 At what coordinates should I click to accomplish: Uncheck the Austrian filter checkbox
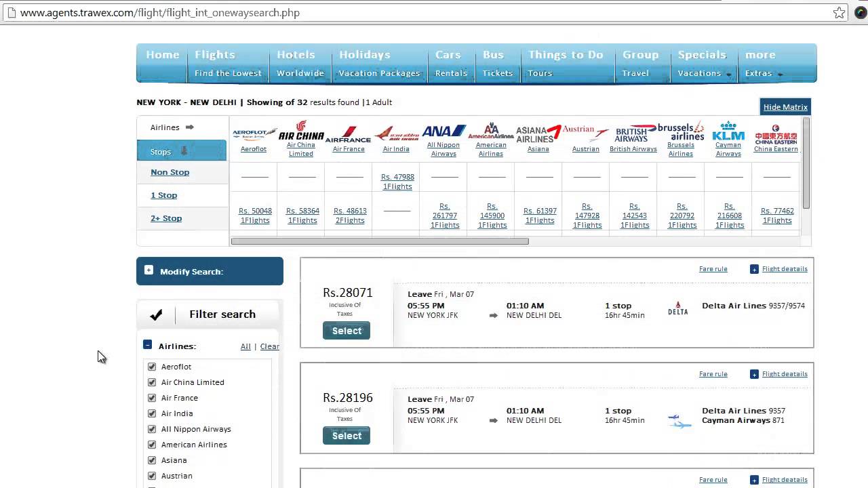click(x=152, y=476)
